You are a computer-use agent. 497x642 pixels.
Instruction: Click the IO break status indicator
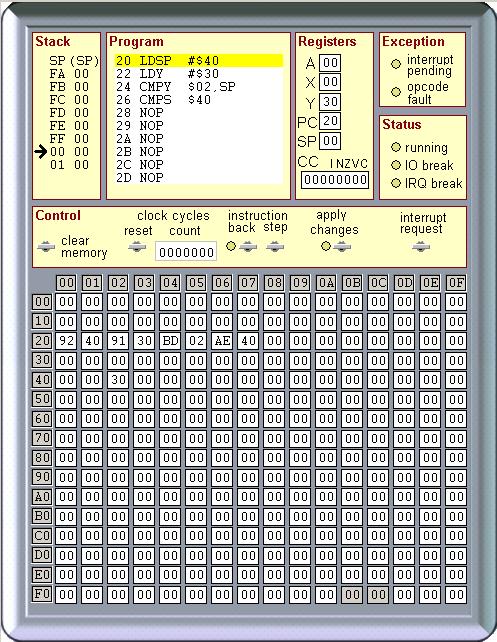(396, 165)
